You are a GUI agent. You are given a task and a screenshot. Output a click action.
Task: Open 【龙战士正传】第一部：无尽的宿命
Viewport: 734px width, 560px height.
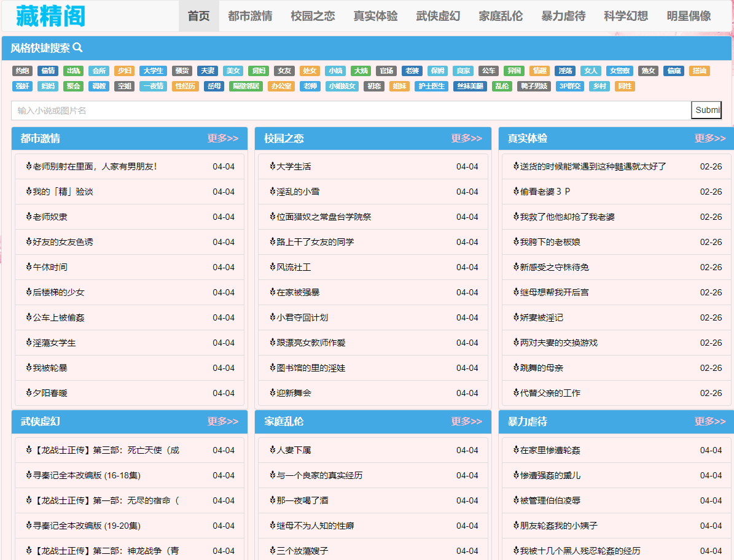click(106, 500)
